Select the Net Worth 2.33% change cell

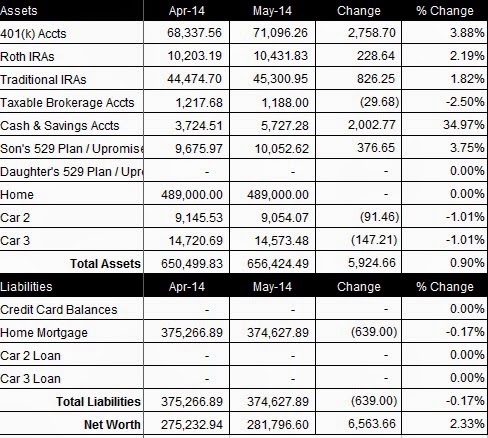click(x=445, y=424)
